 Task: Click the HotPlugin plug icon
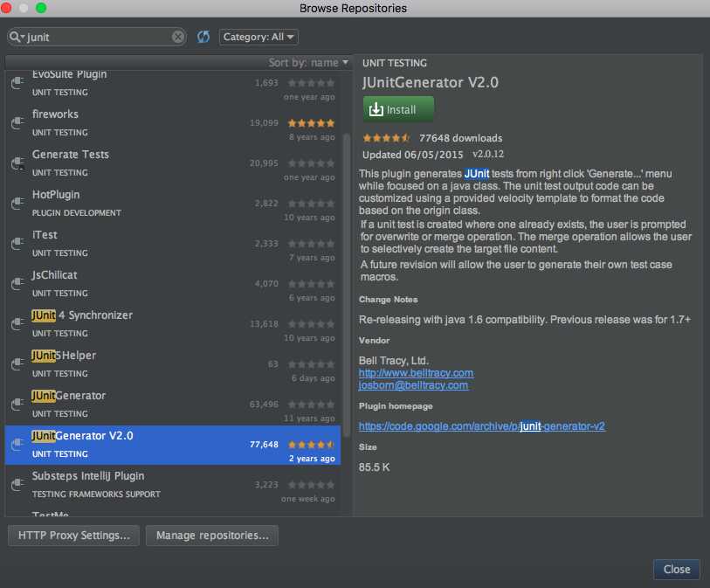17,204
